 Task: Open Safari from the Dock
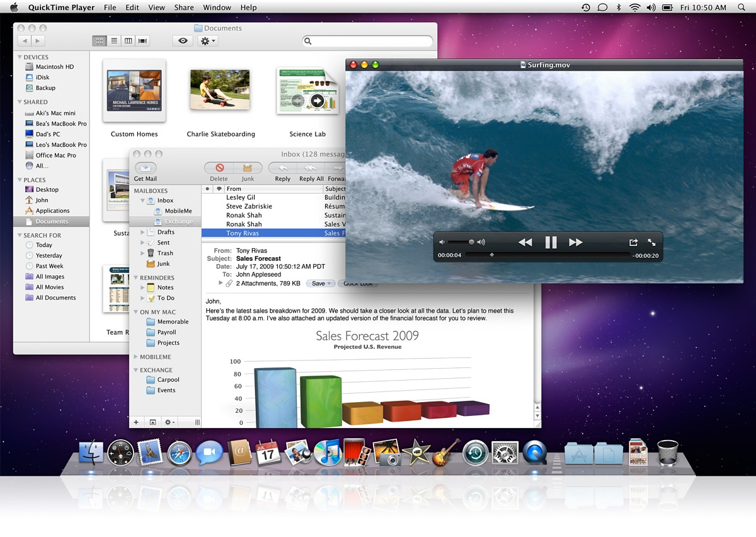(x=180, y=453)
